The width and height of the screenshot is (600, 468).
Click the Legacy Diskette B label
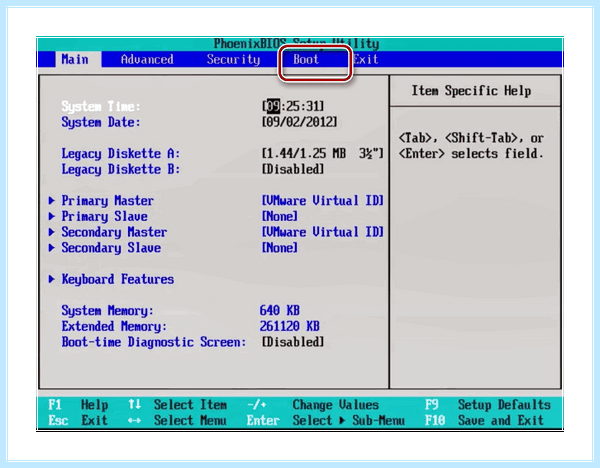pos(121,169)
